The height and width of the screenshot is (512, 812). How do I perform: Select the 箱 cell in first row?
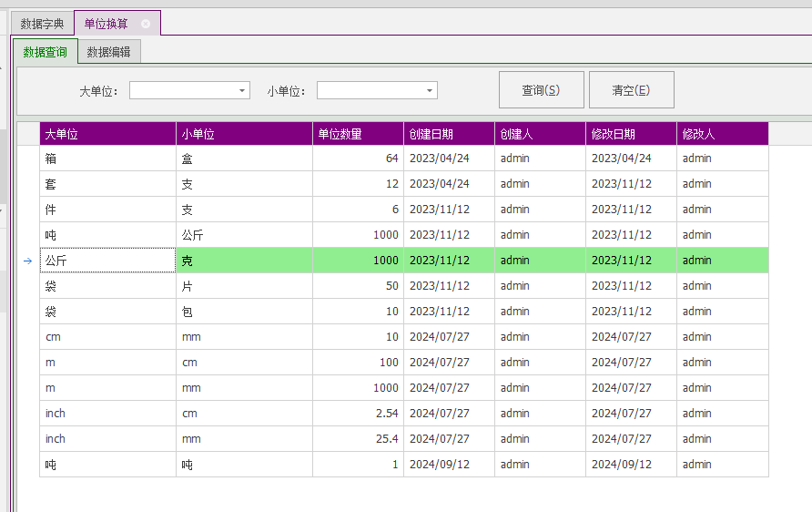107,159
